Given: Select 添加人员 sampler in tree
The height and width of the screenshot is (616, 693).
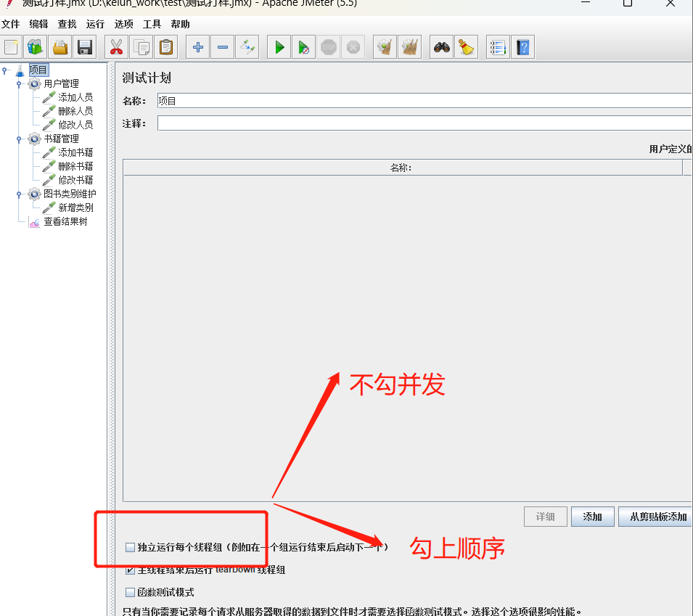Looking at the screenshot, I should (x=75, y=97).
